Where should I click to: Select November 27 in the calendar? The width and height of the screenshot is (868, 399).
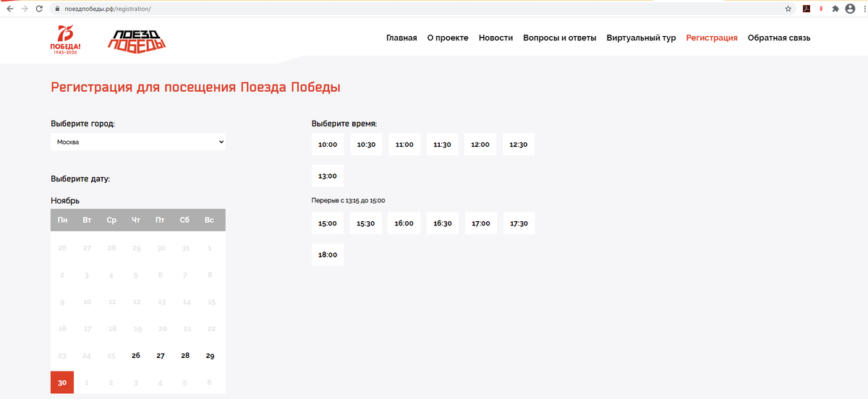click(161, 356)
